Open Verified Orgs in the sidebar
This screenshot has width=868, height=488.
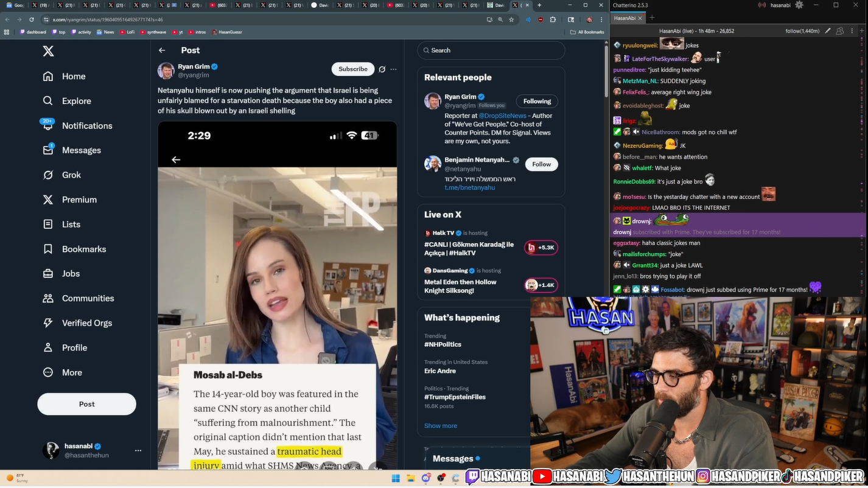point(77,323)
